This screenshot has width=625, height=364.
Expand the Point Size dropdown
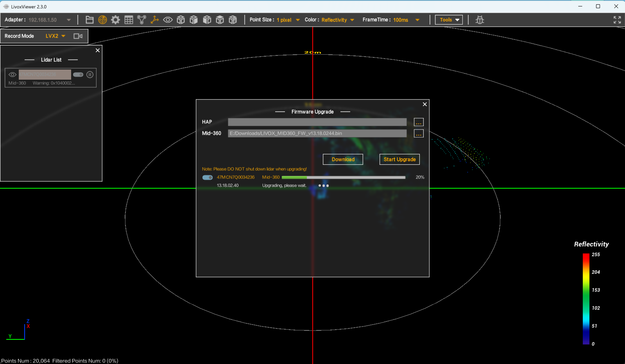tap(298, 20)
